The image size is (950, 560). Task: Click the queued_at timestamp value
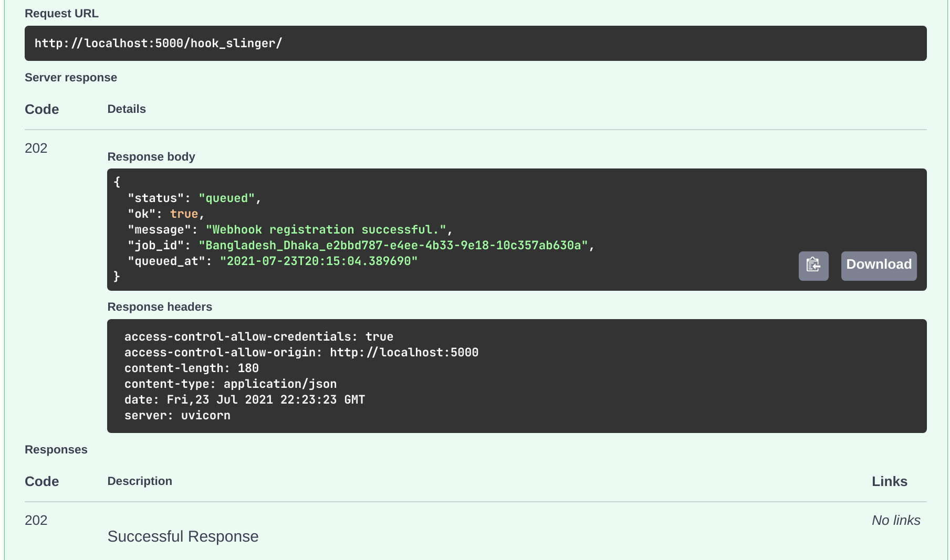[319, 261]
